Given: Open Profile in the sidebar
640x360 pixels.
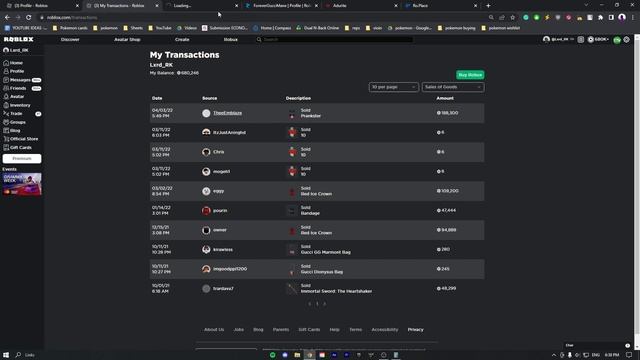Looking at the screenshot, I should (x=14, y=71).
